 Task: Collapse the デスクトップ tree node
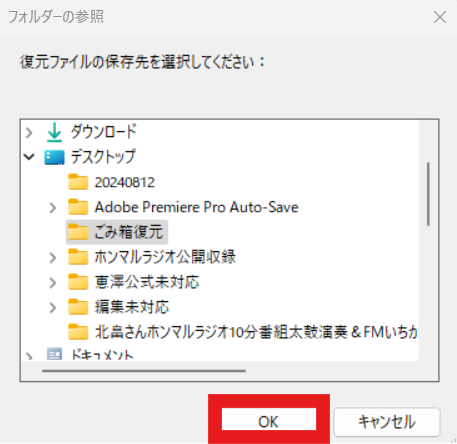point(29,157)
